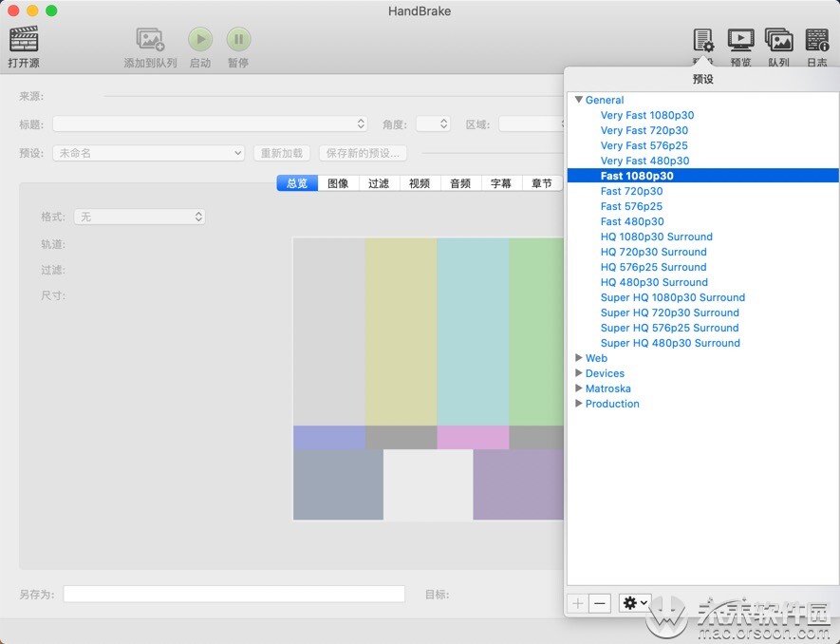Click the 打开源 (Open Source) icon
Screen dimensions: 840x644
23,40
